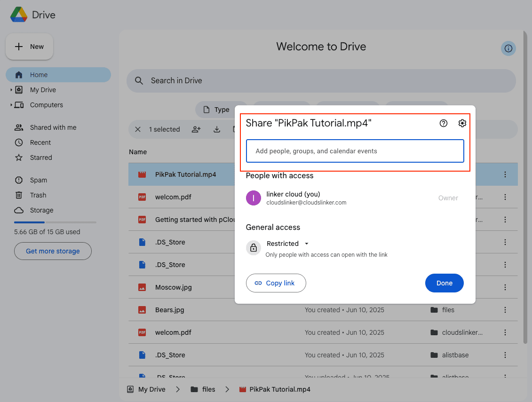The height and width of the screenshot is (402, 532).
Task: Click the New button
Action: 30,47
